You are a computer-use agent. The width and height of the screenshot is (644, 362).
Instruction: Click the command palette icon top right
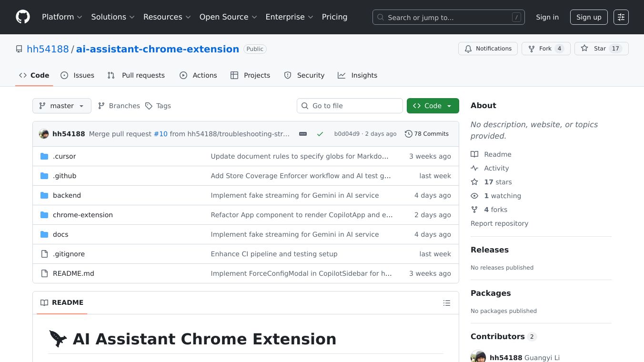pyautogui.click(x=621, y=17)
